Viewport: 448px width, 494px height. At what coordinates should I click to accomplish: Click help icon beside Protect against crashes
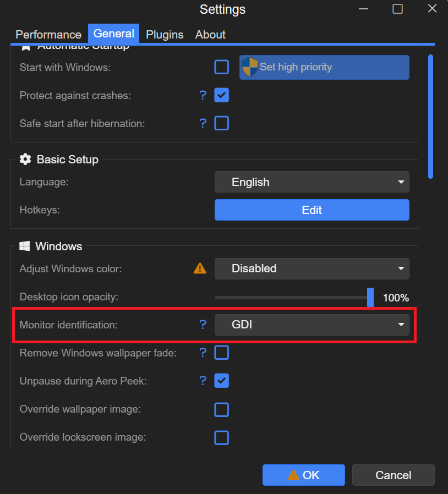click(x=203, y=95)
